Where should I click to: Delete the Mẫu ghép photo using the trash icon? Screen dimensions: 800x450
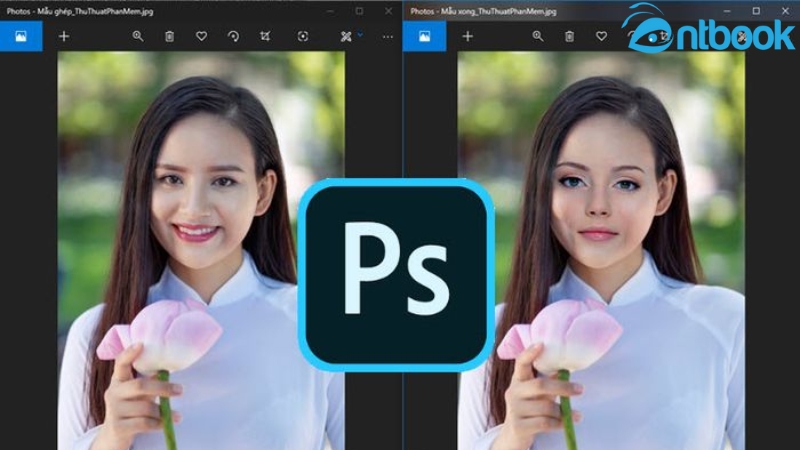(169, 36)
